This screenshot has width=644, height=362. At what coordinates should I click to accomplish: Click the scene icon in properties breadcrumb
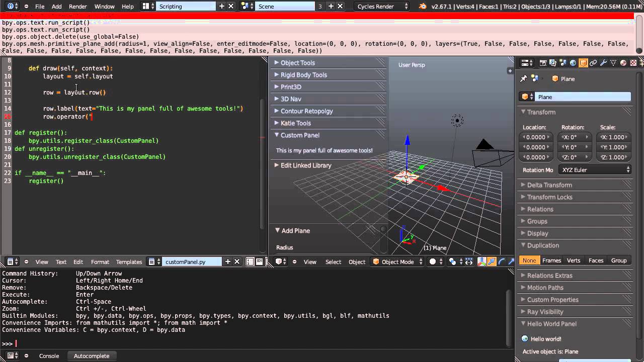534,78
